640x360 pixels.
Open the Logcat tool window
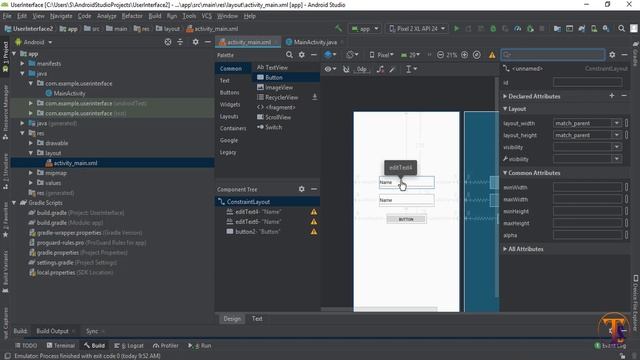(129, 346)
